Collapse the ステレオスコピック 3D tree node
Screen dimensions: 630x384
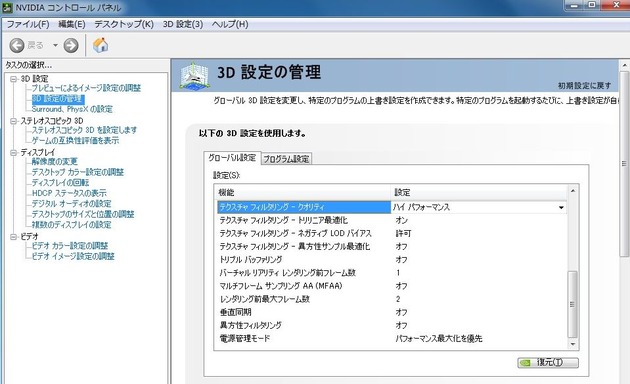point(13,121)
